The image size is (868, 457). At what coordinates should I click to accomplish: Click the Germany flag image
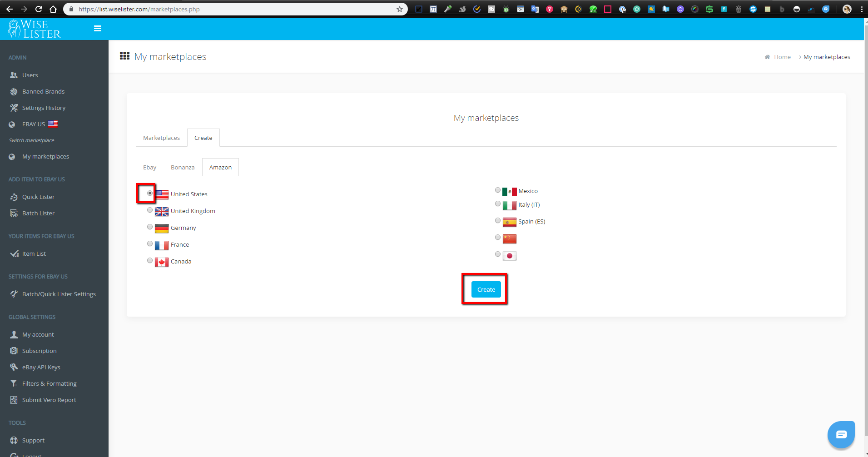click(x=162, y=228)
